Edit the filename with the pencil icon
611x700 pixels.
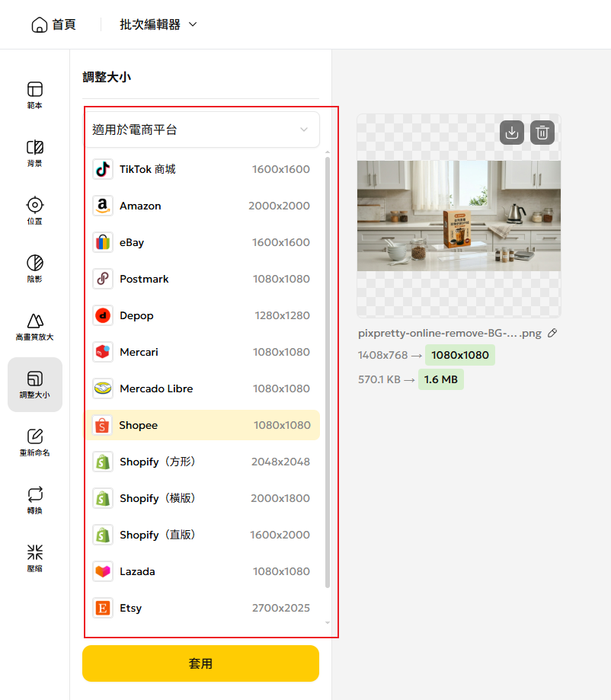click(552, 333)
